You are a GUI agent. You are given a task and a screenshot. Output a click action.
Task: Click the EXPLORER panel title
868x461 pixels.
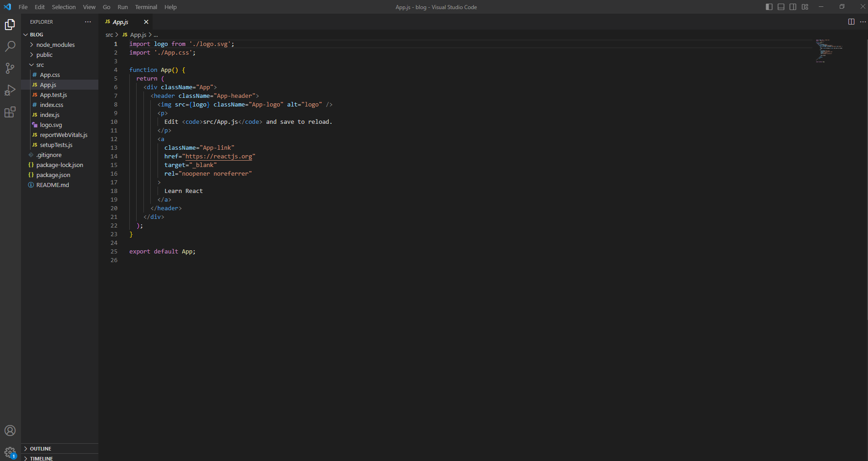point(41,22)
